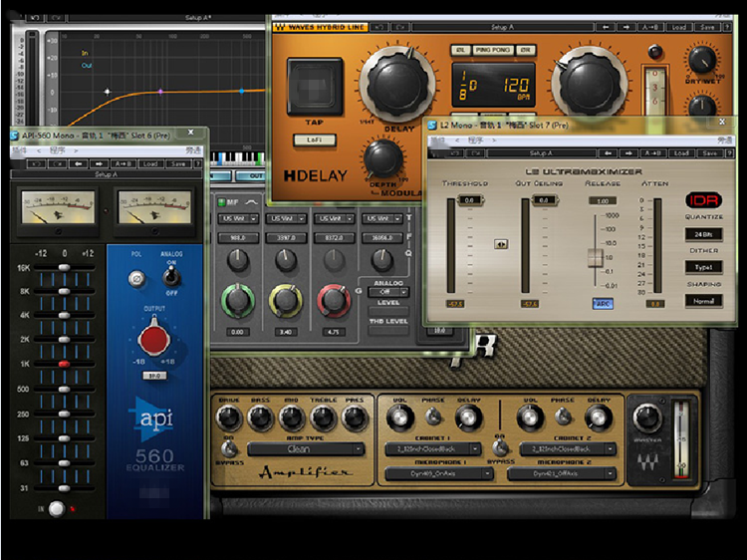Toggle the ARC button in L2
This screenshot has width=747, height=560.
click(603, 304)
